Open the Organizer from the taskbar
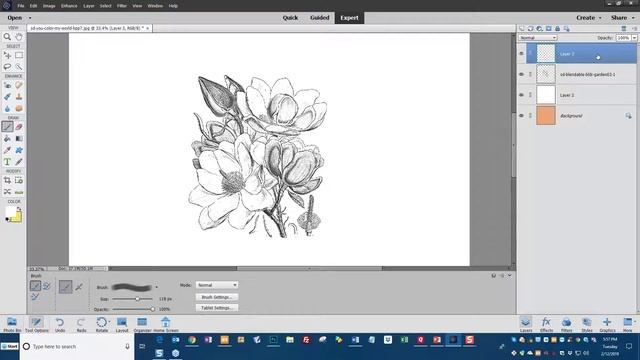The image size is (640, 360). tap(142, 324)
